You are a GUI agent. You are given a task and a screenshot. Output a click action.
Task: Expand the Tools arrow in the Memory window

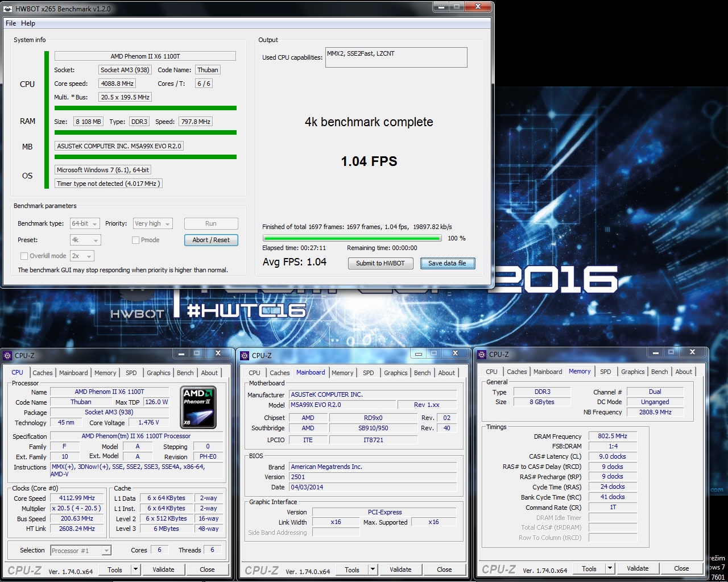tap(610, 568)
